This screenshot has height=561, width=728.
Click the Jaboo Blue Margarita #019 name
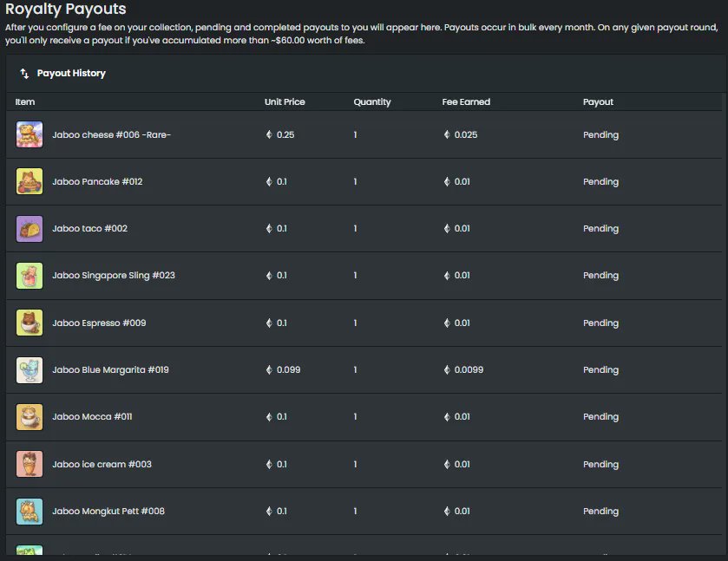(x=110, y=370)
